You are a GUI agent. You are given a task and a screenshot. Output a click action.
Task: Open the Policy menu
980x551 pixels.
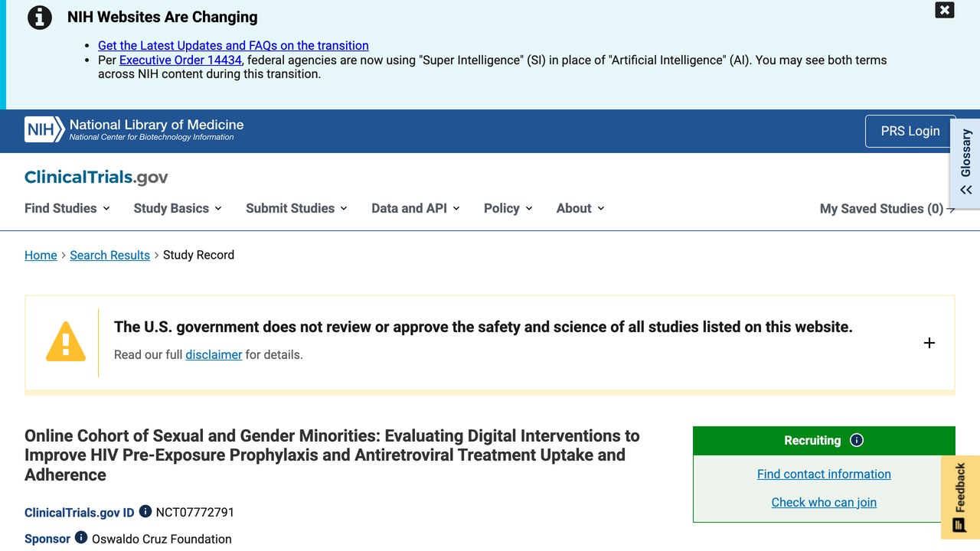508,208
